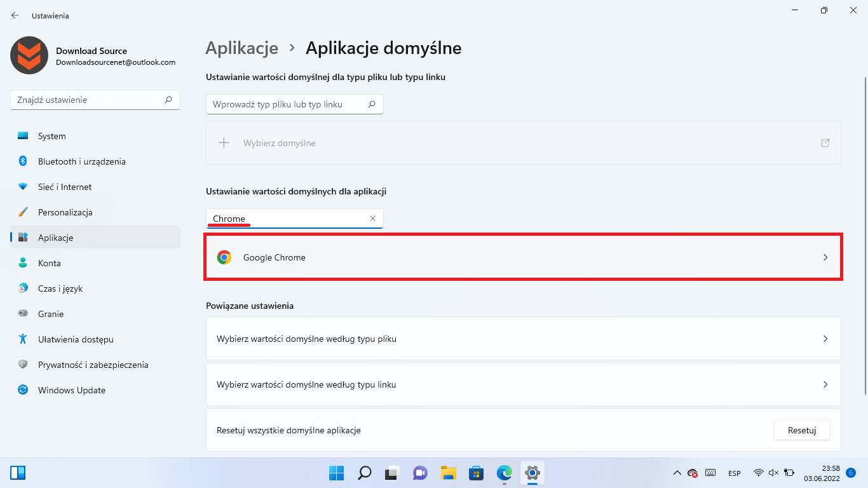Launch the Chat app from taskbar
Image resolution: width=868 pixels, height=488 pixels.
[x=420, y=473]
